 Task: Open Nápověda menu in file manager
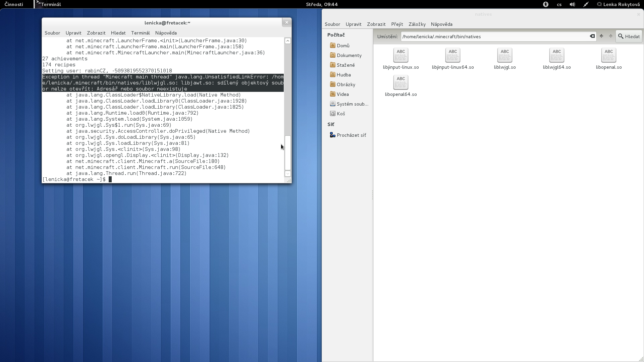tap(442, 24)
